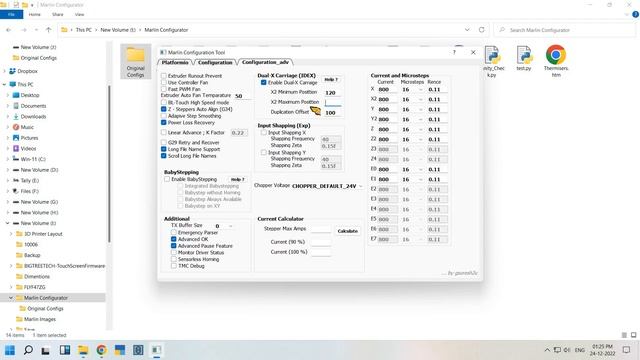Click Stepper Max Amps field
This screenshot has width=640, height=360.
pos(321,229)
